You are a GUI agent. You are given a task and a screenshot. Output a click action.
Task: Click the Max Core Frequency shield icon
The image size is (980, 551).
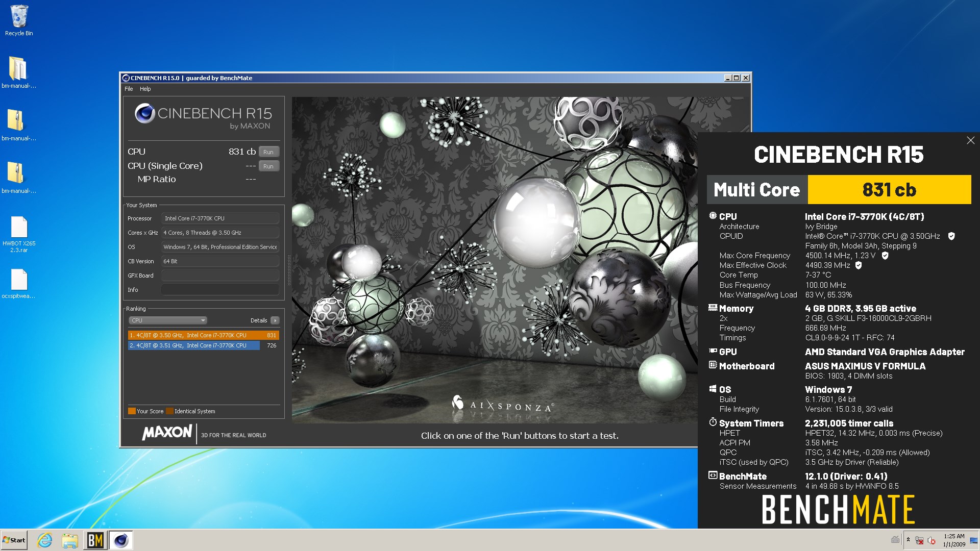coord(885,256)
